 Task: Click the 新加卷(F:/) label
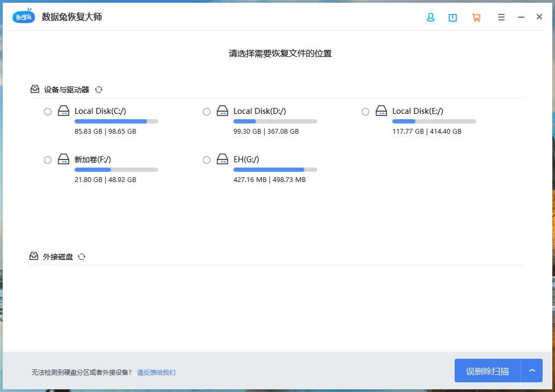(x=93, y=159)
